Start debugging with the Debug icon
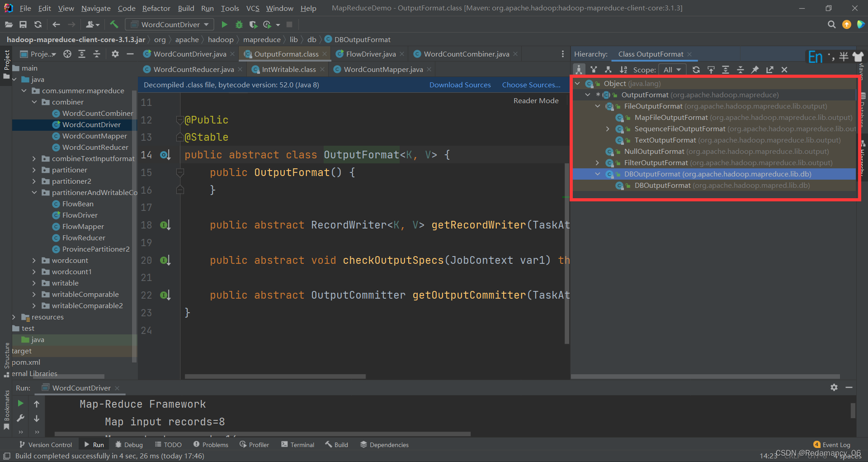 tap(239, 24)
